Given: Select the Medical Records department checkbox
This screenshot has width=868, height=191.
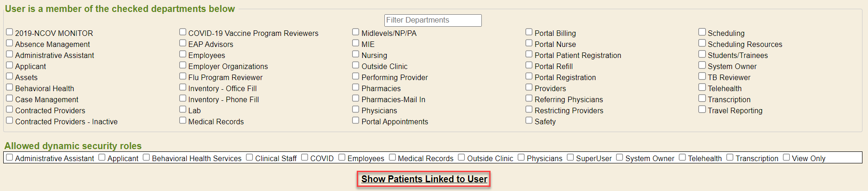Looking at the screenshot, I should 183,121.
